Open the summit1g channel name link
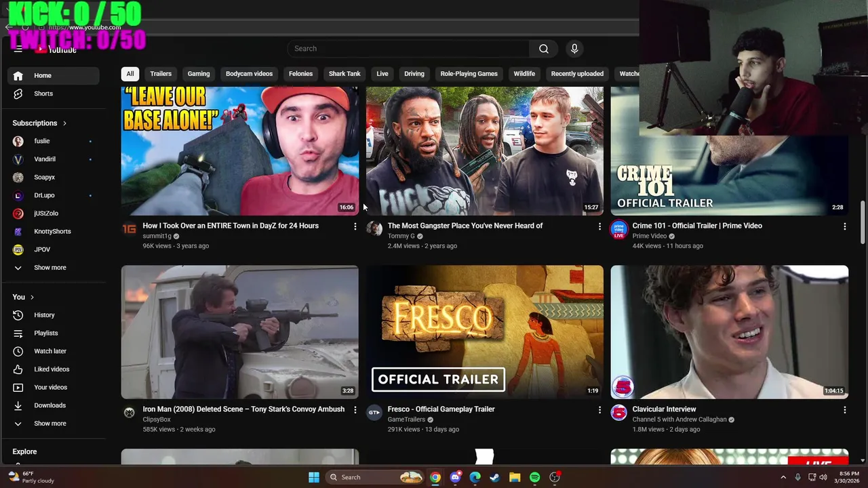Image resolution: width=868 pixels, height=488 pixels. 157,237
